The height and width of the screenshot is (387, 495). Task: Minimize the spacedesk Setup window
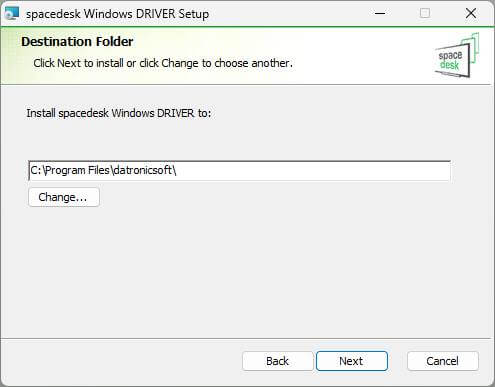(x=380, y=13)
